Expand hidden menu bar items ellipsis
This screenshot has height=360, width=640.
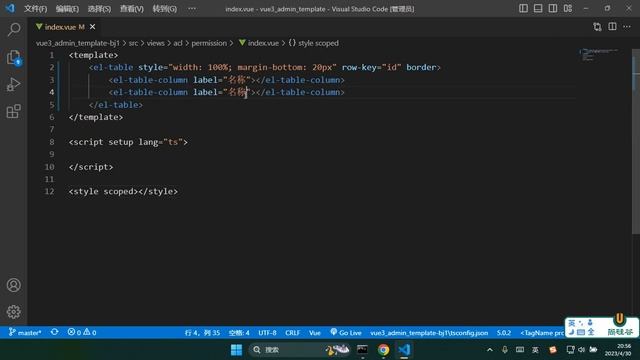(x=192, y=9)
